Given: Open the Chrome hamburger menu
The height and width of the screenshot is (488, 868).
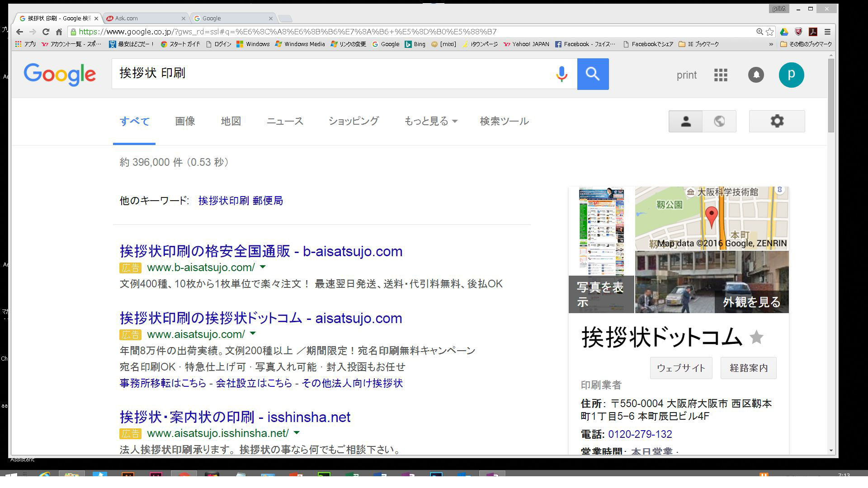Looking at the screenshot, I should [827, 32].
